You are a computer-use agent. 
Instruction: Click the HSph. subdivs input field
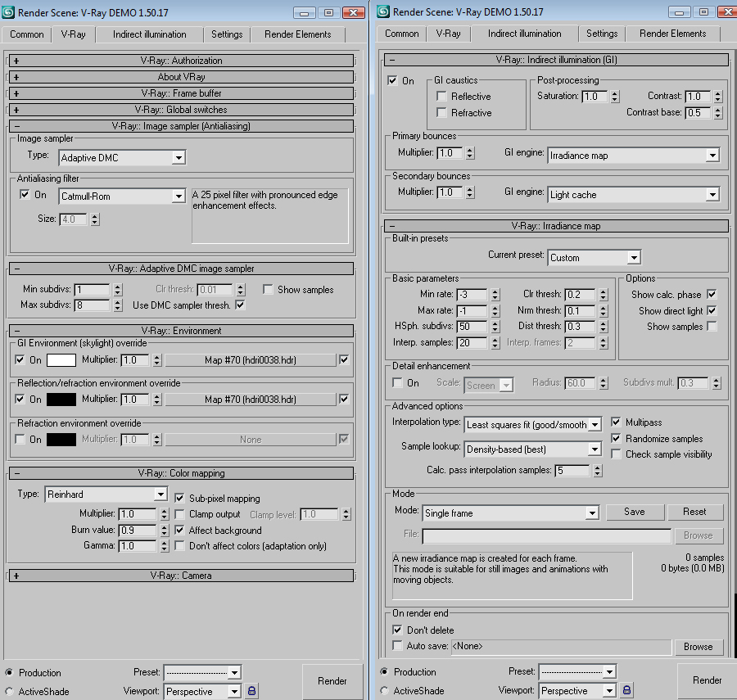(472, 327)
